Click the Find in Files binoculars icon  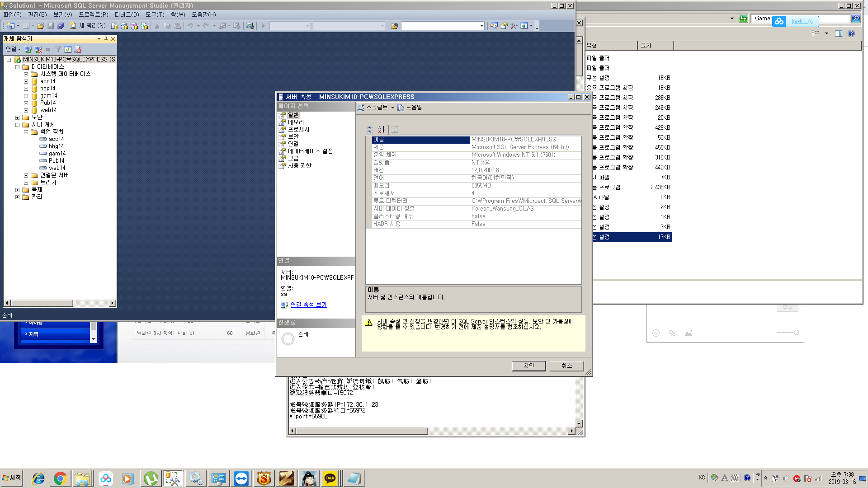tap(394, 26)
